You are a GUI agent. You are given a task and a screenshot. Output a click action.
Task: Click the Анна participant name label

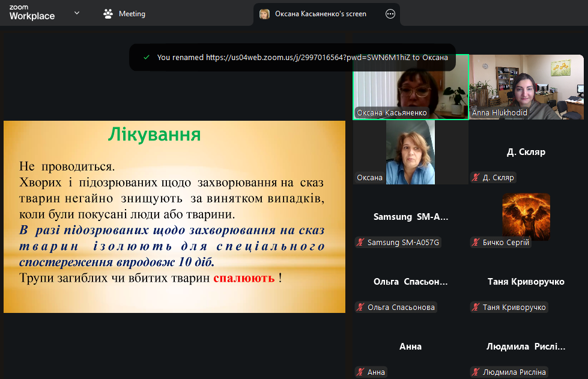376,372
